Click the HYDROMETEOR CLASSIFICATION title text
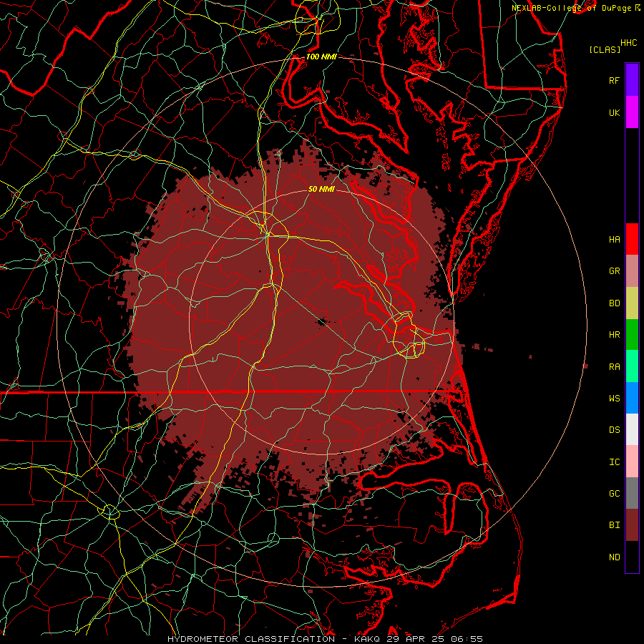 (x=251, y=639)
